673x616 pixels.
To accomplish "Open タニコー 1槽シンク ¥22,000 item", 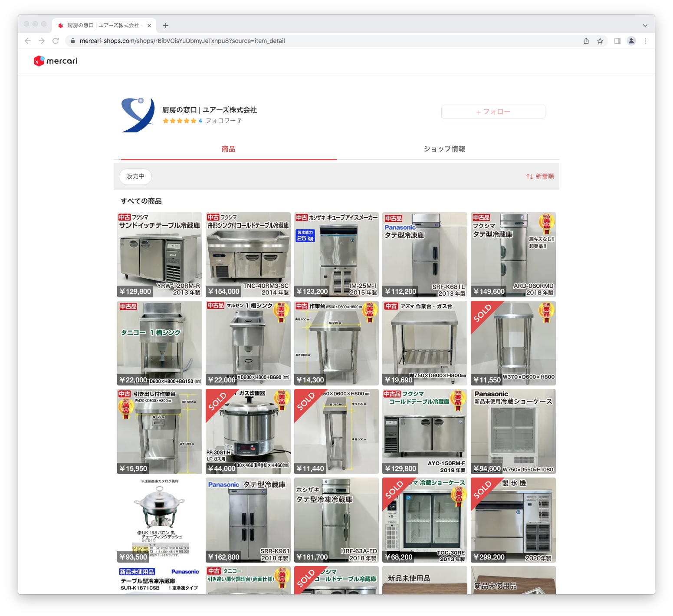I will 160,343.
